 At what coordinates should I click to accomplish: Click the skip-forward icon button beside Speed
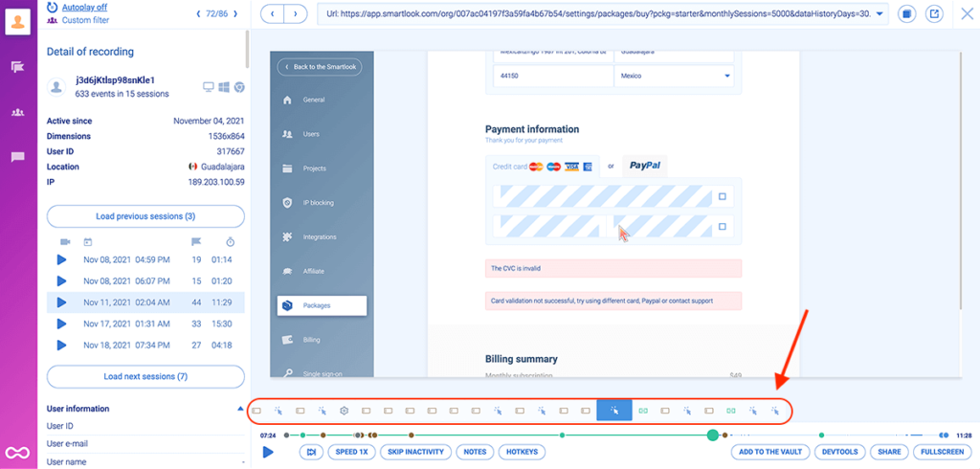coord(311,452)
